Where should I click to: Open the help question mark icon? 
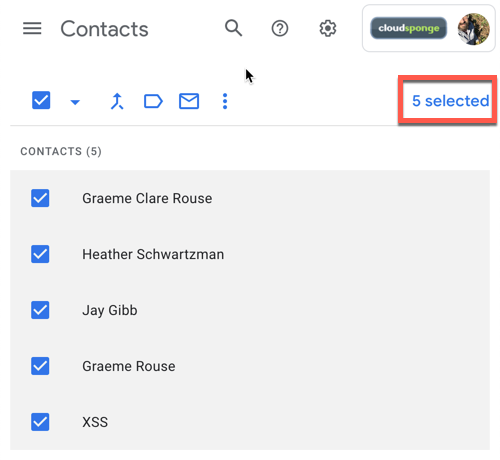280,29
